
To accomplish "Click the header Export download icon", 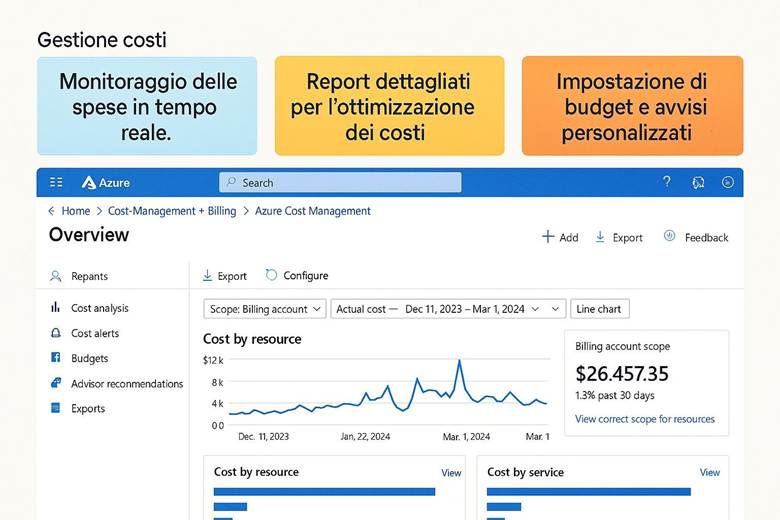I will (600, 237).
